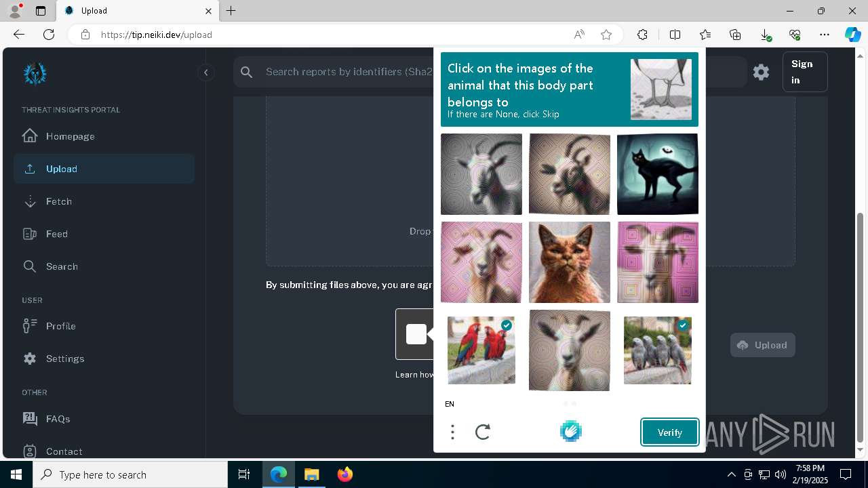The width and height of the screenshot is (868, 488).
Task: Deselect the red parrots image
Action: (481, 350)
